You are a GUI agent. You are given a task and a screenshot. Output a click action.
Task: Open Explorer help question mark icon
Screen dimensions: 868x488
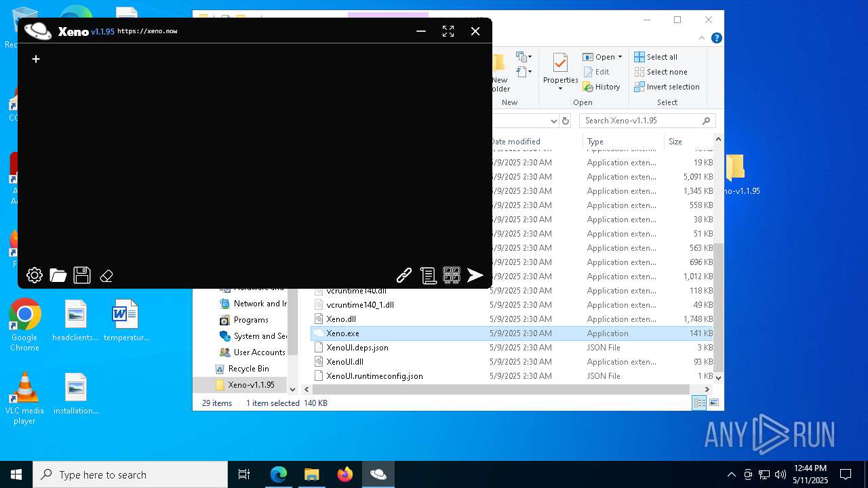tap(716, 38)
